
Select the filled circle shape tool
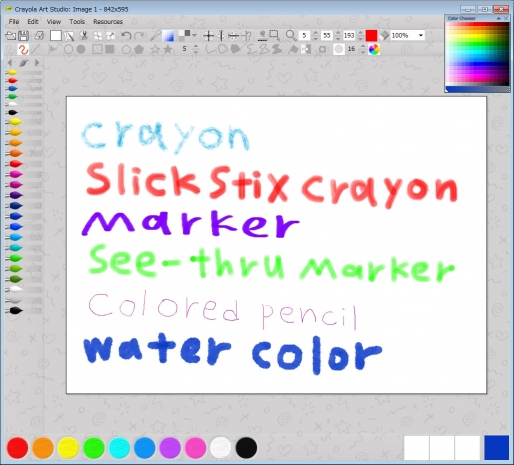tap(81, 50)
